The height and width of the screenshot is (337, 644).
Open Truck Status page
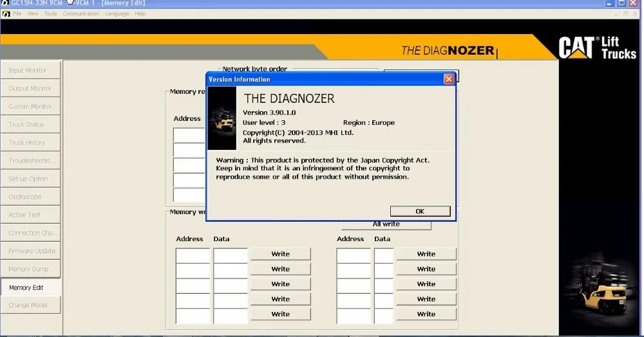click(x=31, y=124)
